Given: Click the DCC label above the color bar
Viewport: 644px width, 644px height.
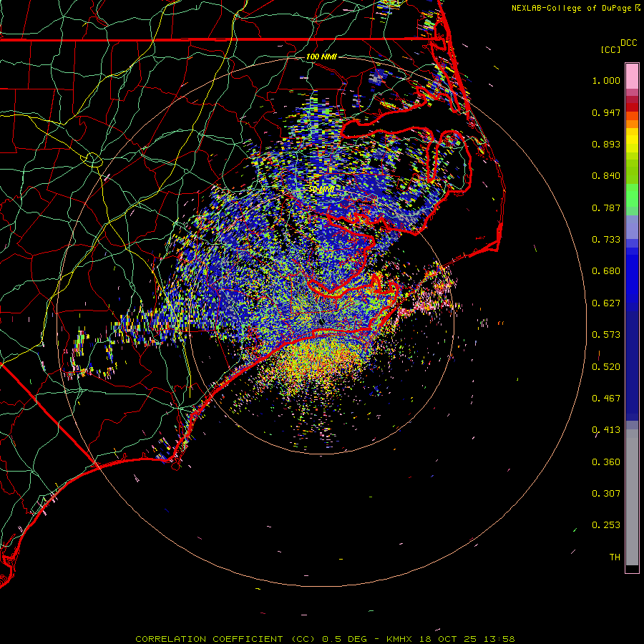Looking at the screenshot, I should 628,43.
